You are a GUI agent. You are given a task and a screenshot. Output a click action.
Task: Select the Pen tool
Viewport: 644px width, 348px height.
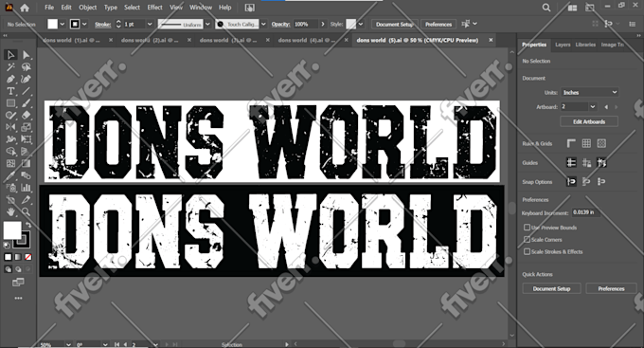pos(10,79)
